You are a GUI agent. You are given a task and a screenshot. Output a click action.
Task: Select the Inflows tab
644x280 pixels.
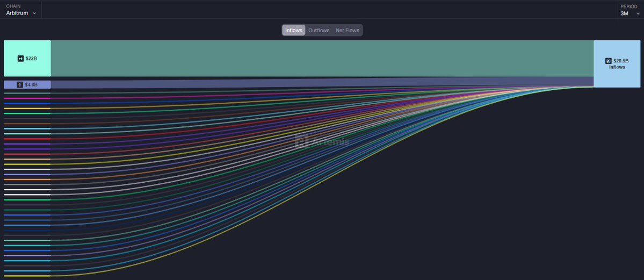294,30
